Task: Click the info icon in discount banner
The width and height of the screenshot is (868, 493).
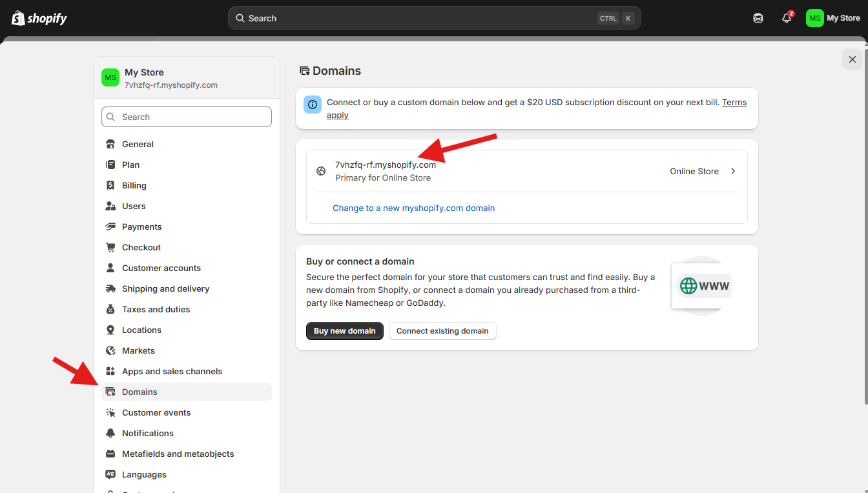Action: coord(313,104)
